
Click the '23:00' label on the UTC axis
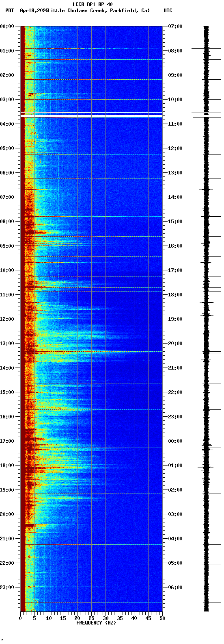(176, 417)
